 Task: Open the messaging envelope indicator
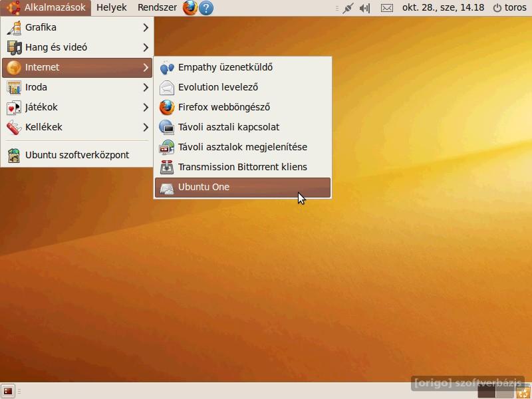click(x=387, y=8)
